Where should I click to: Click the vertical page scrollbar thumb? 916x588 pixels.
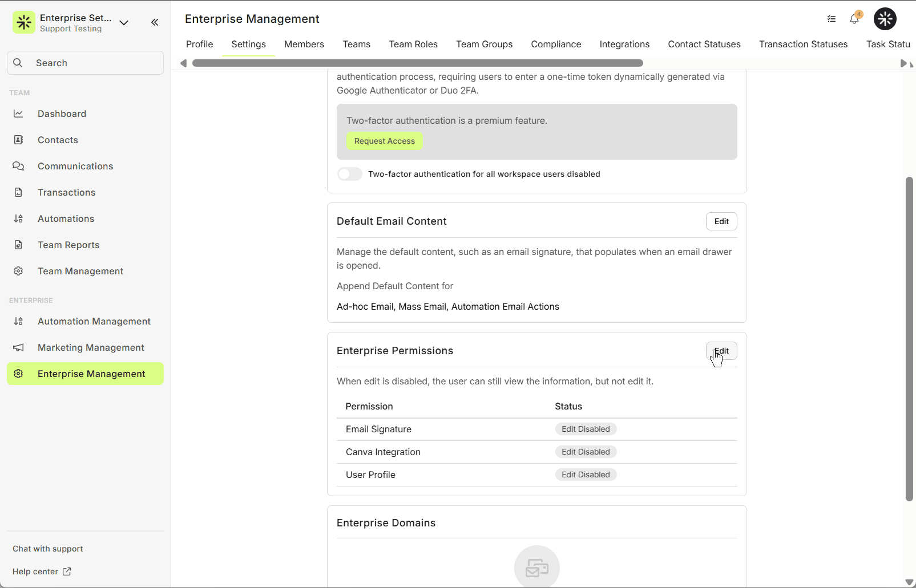pyautogui.click(x=910, y=339)
